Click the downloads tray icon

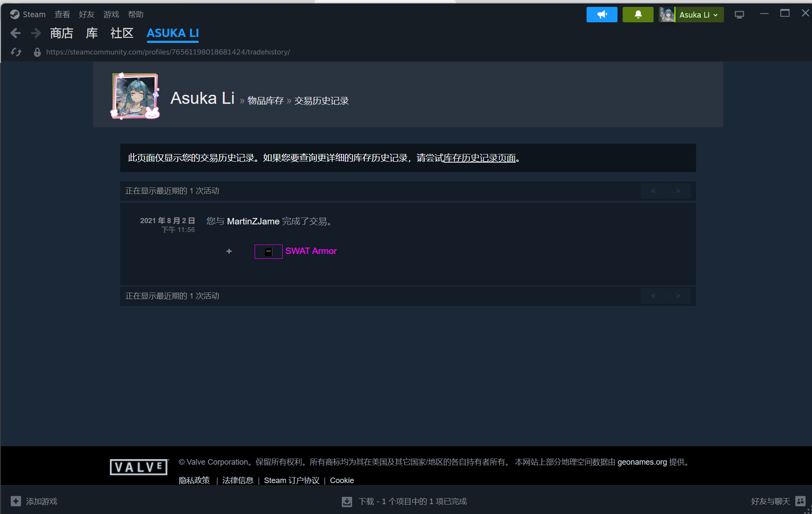[347, 502]
